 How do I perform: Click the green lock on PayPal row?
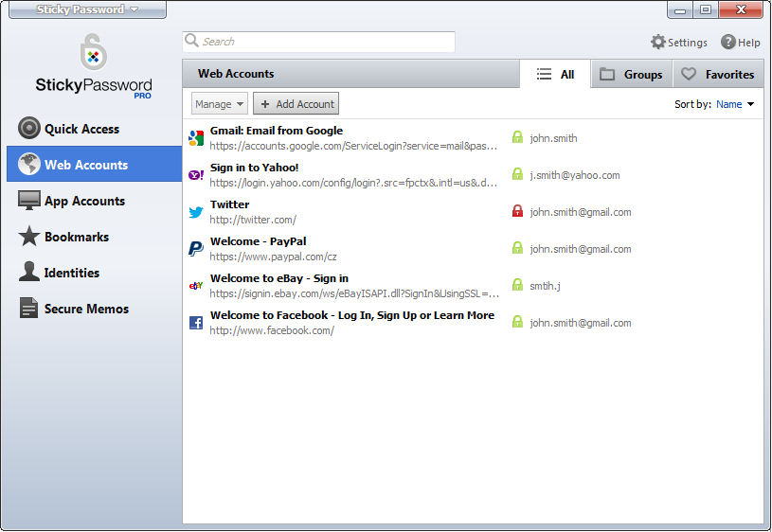click(x=517, y=248)
